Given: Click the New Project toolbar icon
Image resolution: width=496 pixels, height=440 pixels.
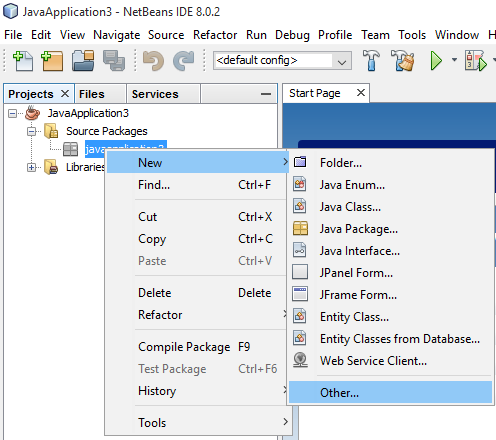Looking at the screenshot, I should [x=52, y=61].
